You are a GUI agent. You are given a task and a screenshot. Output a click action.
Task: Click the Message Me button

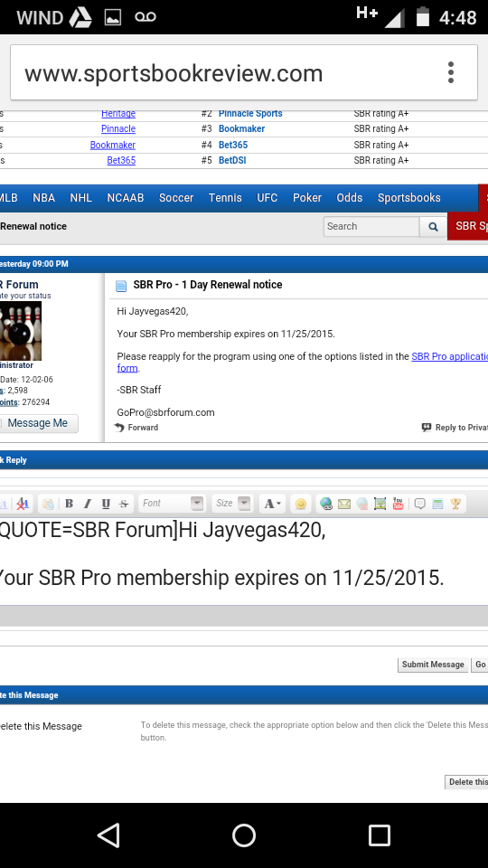point(38,423)
